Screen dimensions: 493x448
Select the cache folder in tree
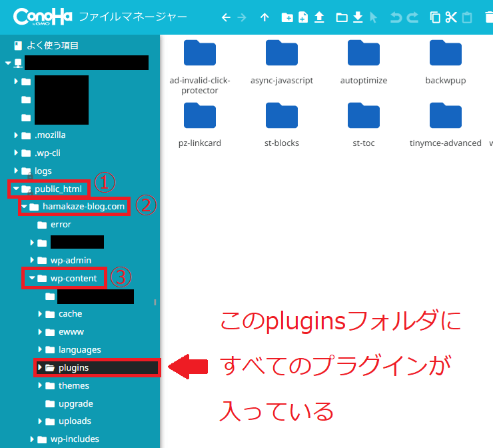(x=63, y=313)
